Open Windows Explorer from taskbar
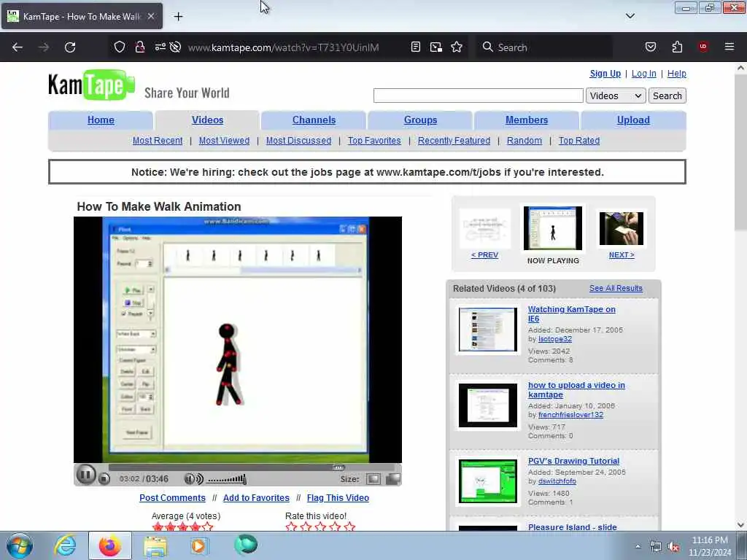The height and width of the screenshot is (560, 747). [x=155, y=546]
